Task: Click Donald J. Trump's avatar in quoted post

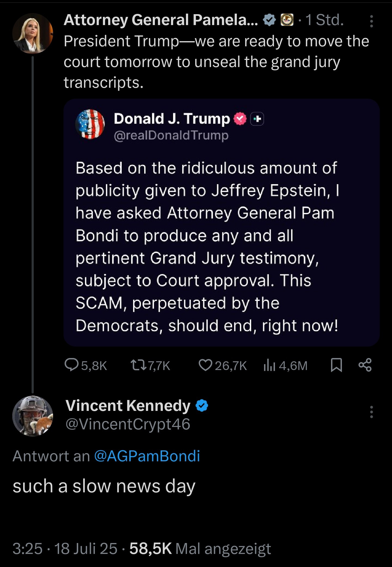Action: point(90,124)
